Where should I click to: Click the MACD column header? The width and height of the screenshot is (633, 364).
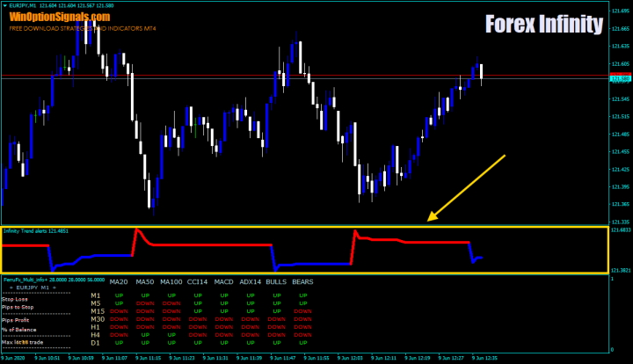(223, 282)
